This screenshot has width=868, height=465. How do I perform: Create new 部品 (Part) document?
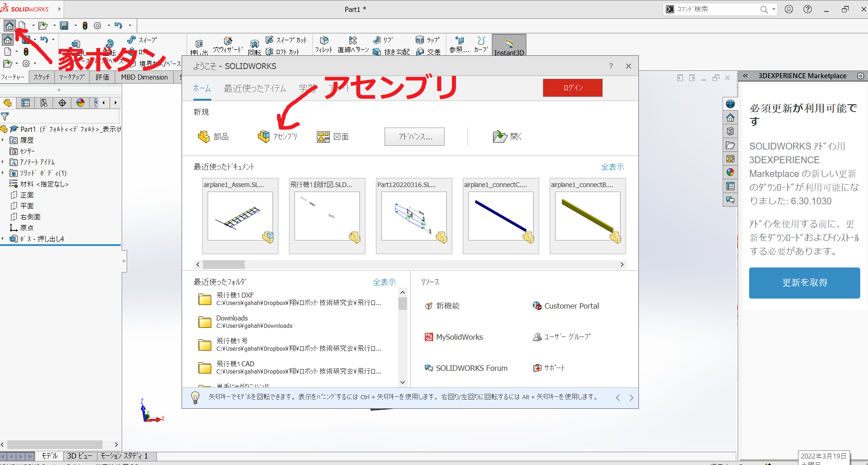213,137
